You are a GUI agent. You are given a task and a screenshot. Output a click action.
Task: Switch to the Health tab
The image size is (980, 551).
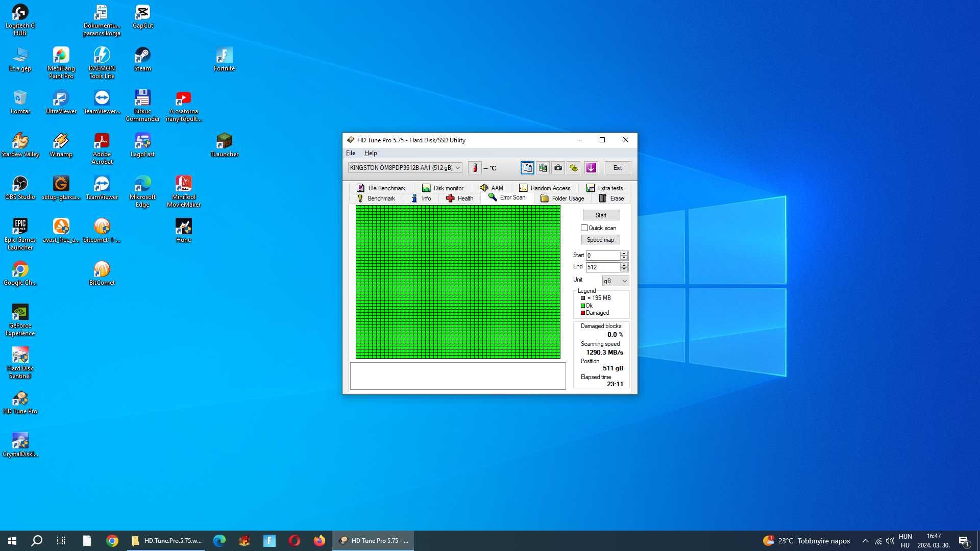coord(459,198)
